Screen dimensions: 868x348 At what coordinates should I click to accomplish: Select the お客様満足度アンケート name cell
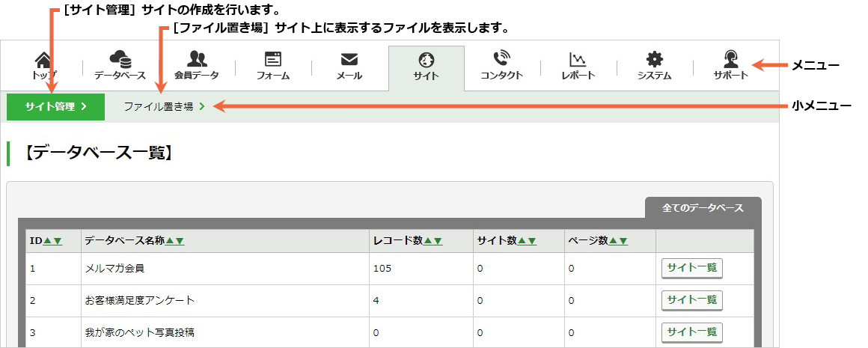(224, 300)
